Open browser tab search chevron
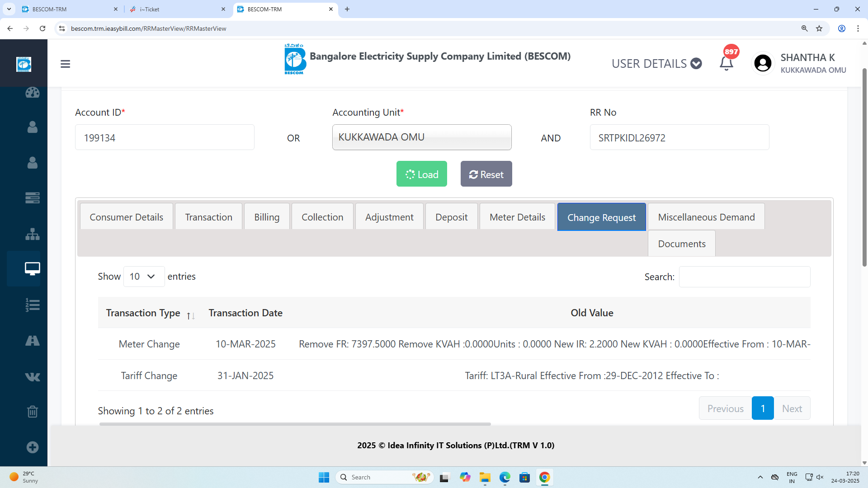The image size is (868, 488). point(9,9)
